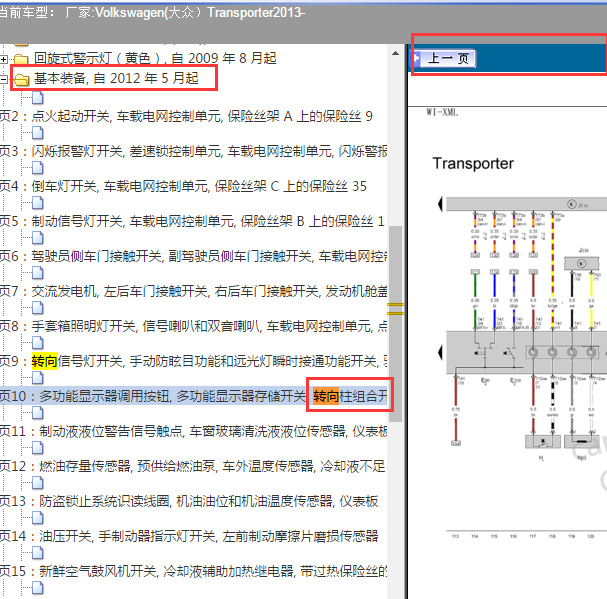Click the tree panel scrollbar thumb
Screen dimensions: 607x599
tap(395, 323)
